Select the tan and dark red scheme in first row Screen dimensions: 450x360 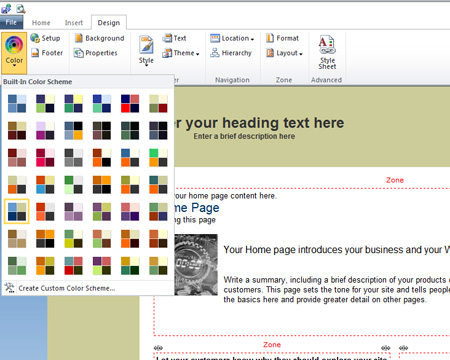tap(158, 103)
